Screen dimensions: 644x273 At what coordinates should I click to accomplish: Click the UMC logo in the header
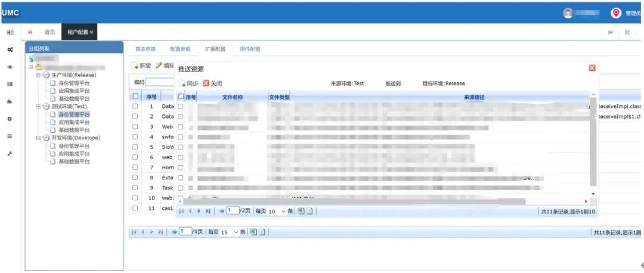coord(10,13)
